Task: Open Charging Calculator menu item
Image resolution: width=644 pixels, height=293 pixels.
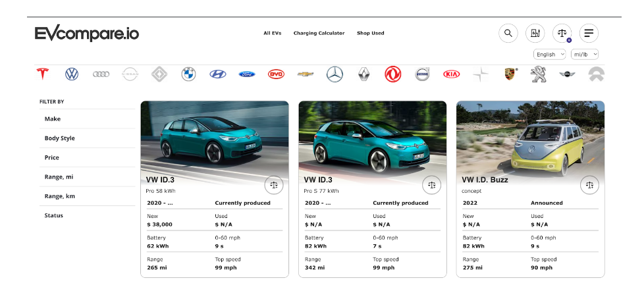Action: [319, 34]
